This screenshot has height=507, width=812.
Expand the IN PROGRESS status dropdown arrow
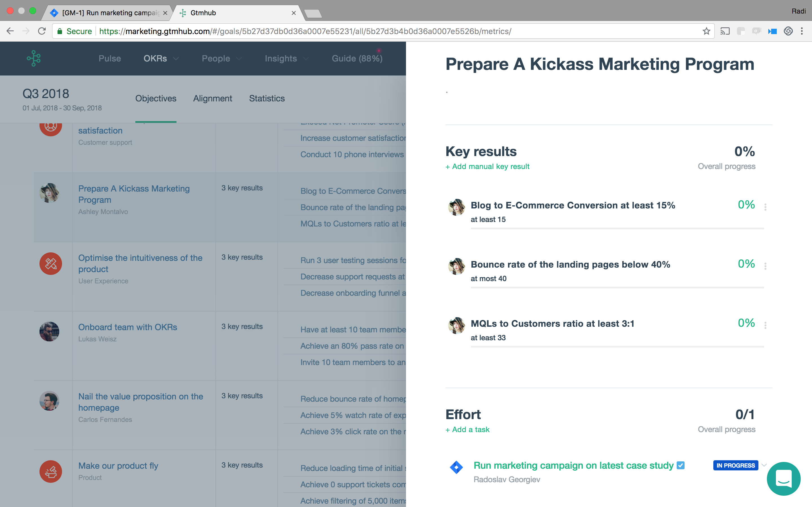(x=764, y=465)
